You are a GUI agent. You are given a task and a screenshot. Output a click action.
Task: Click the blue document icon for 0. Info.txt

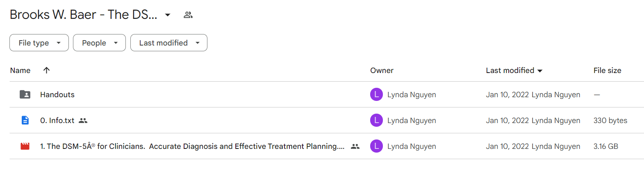(x=25, y=120)
